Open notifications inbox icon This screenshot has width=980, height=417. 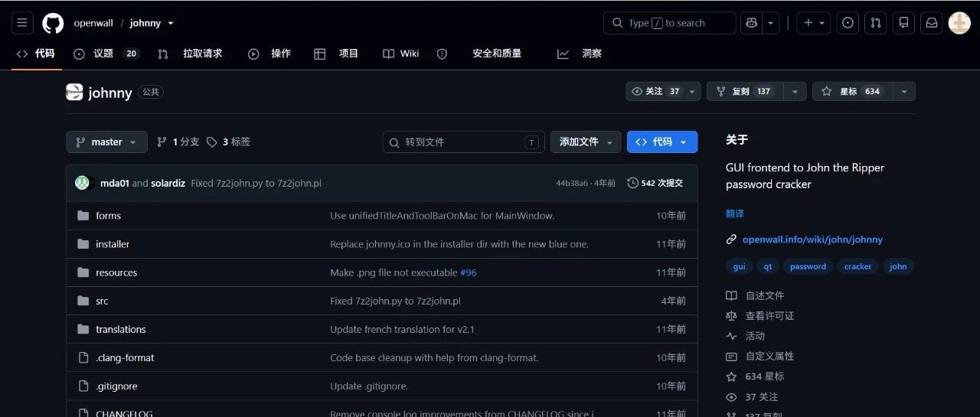[x=932, y=23]
